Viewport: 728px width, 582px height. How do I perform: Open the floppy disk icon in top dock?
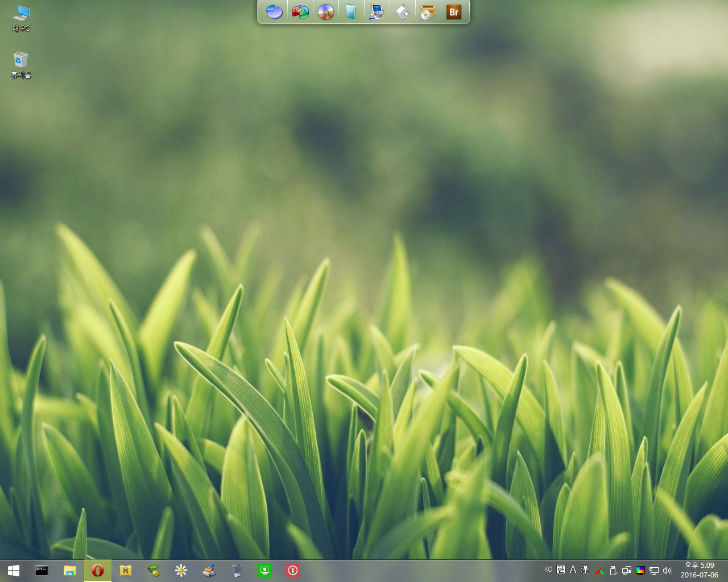point(403,12)
